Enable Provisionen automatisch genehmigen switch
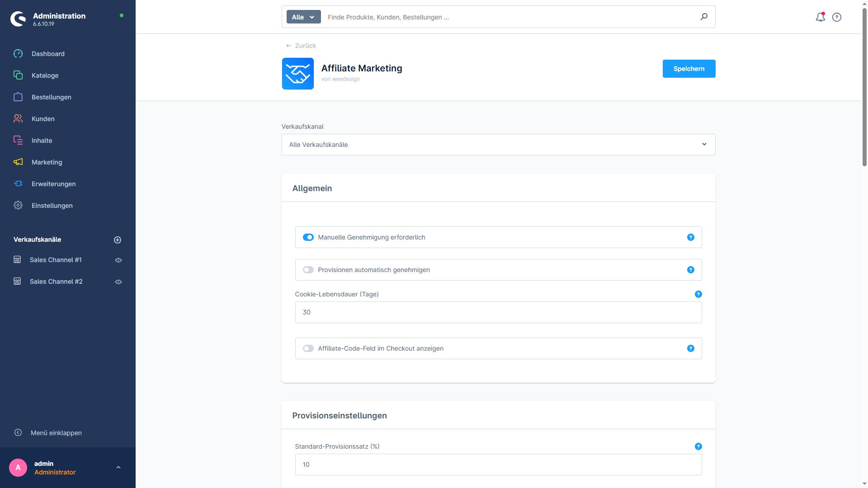 (308, 270)
